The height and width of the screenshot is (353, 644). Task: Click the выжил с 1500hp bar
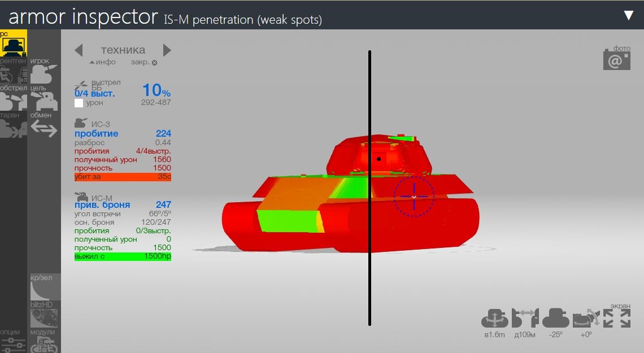click(x=123, y=256)
